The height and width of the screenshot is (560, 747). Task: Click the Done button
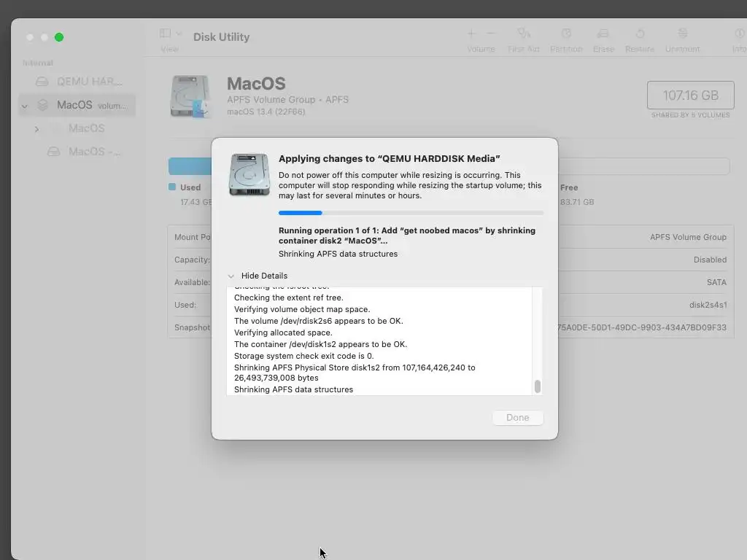pyautogui.click(x=517, y=418)
